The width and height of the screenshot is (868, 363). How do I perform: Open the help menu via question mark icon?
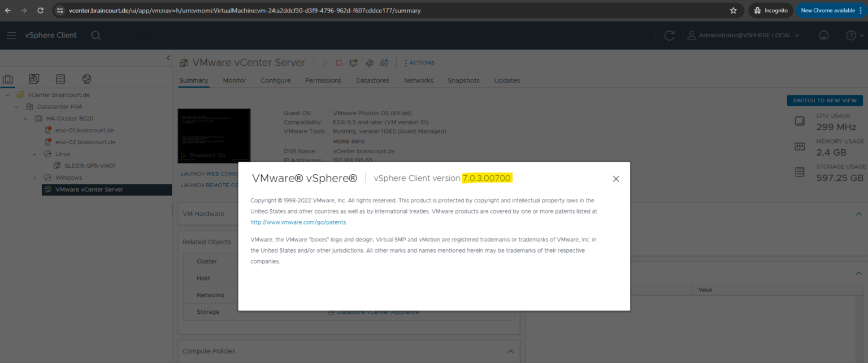851,35
